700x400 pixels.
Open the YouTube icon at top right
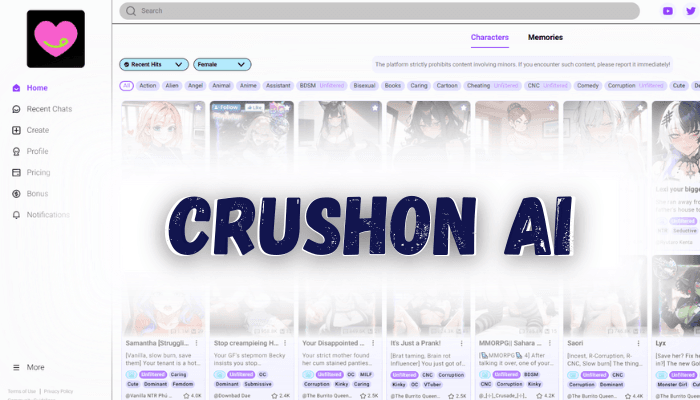(x=668, y=11)
